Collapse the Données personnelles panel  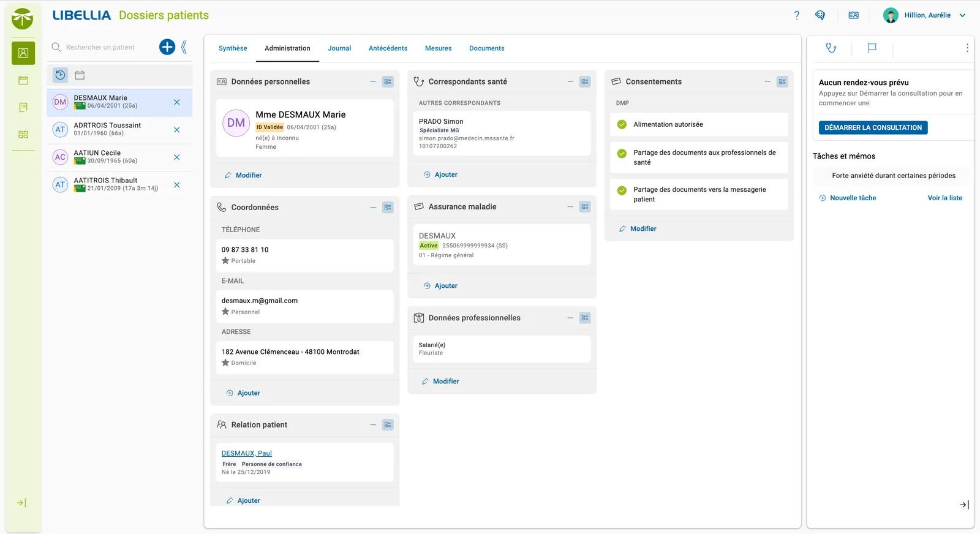[x=373, y=81]
